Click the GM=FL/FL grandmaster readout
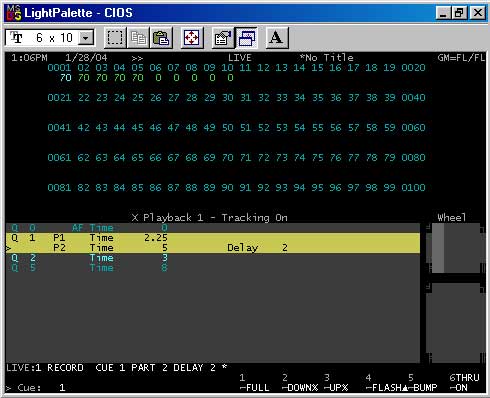490x398 pixels. (x=461, y=58)
